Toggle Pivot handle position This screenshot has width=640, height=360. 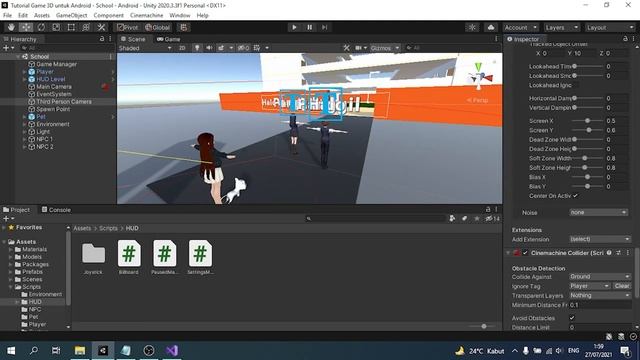(x=128, y=27)
